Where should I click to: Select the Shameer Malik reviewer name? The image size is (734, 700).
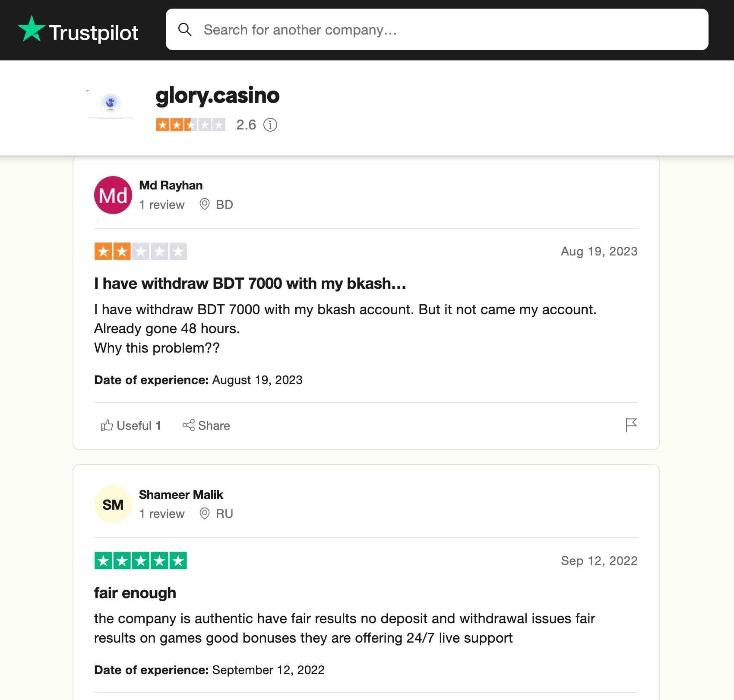click(181, 495)
